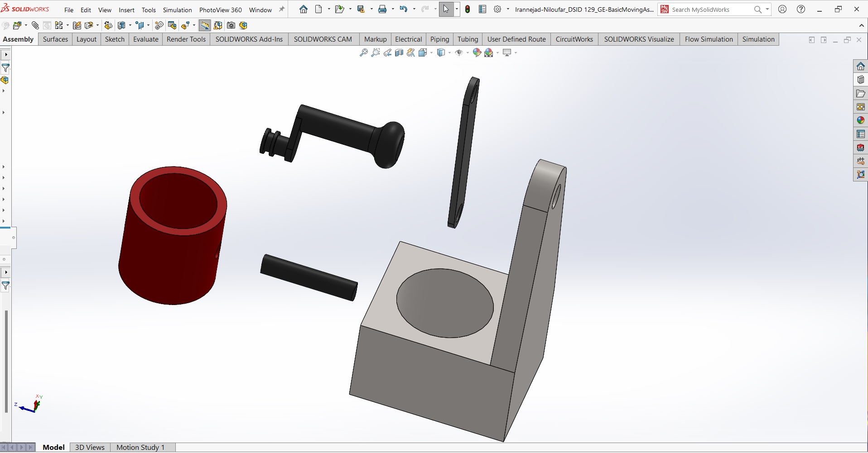
Task: Click the Search MySolidWorks field
Action: pyautogui.click(x=709, y=10)
